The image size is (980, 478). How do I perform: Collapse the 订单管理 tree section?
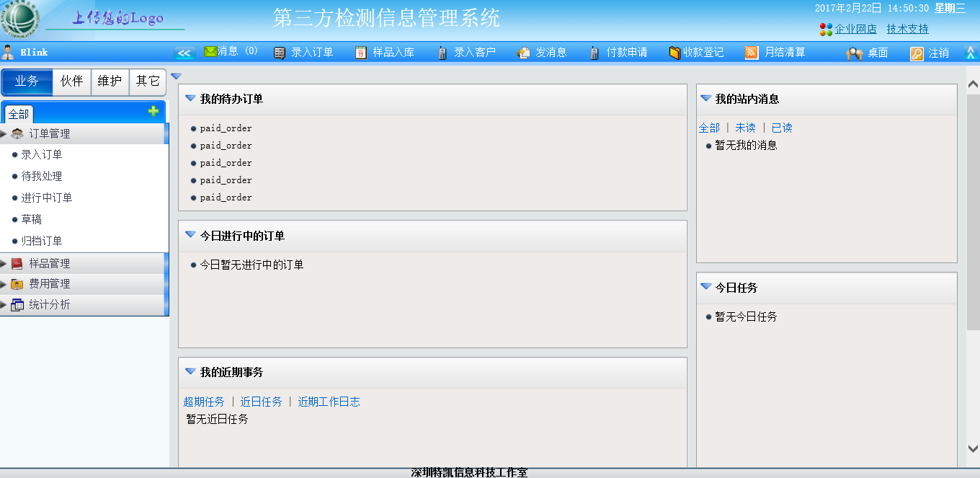coord(4,133)
